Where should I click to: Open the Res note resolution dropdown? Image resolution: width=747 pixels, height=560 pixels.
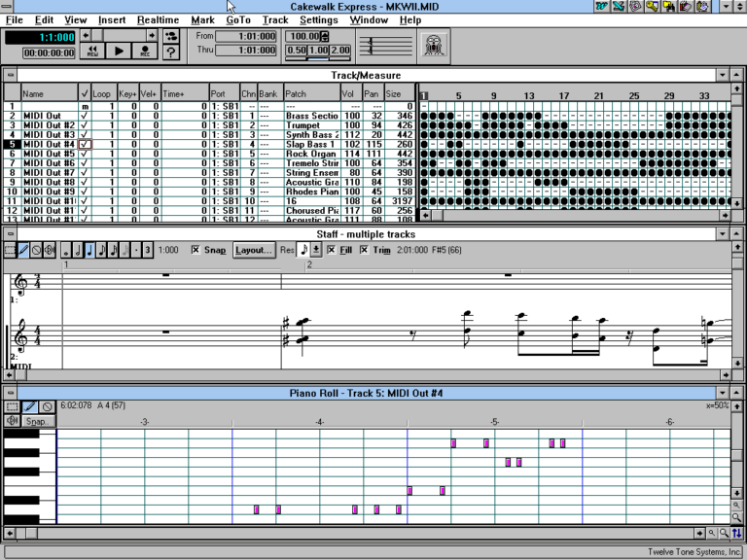(316, 250)
